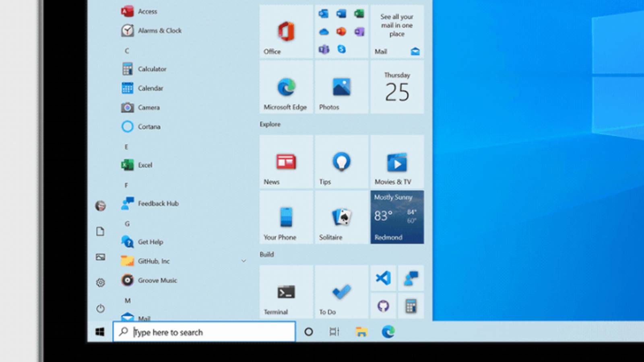The height and width of the screenshot is (362, 644).
Task: Launch Word from the Office apps tile
Action: (x=341, y=14)
